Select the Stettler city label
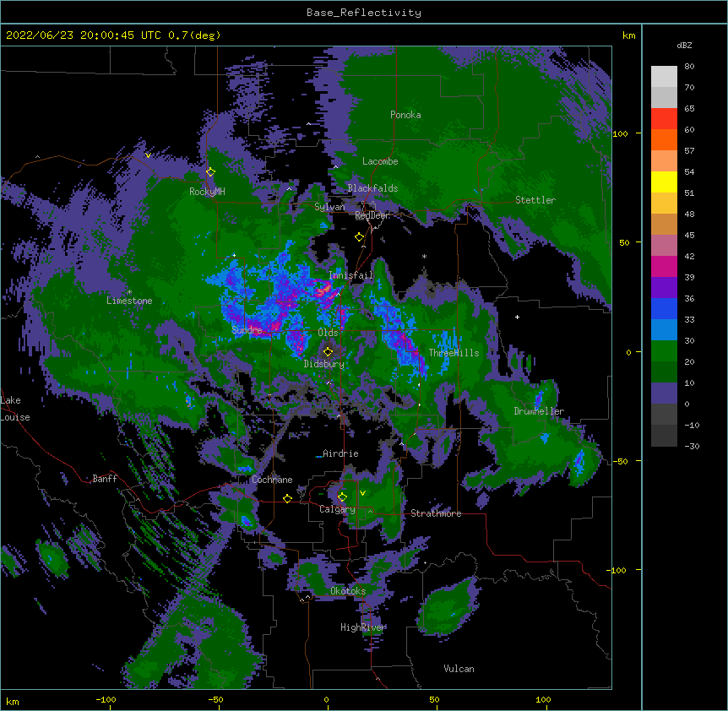728x711 pixels. pos(535,200)
